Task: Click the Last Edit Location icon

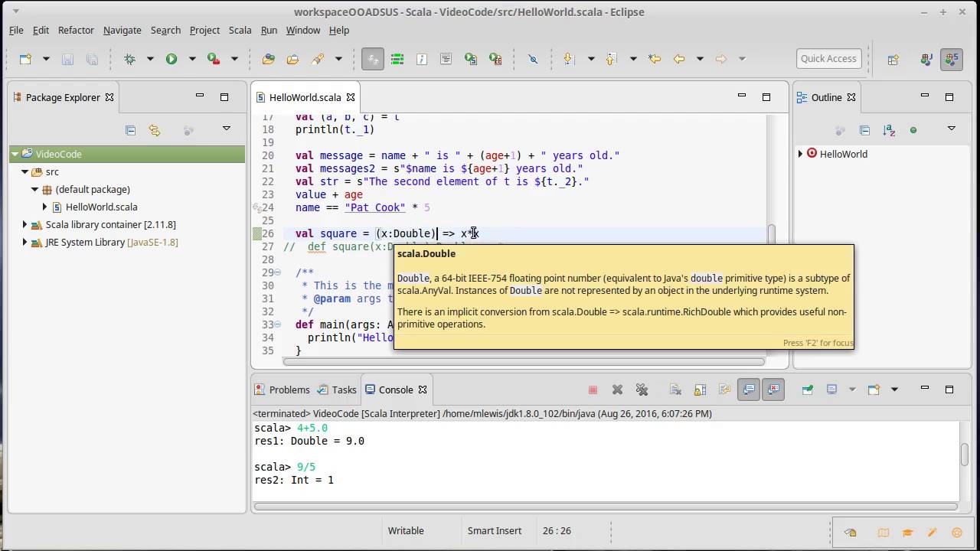Action: coord(654,59)
